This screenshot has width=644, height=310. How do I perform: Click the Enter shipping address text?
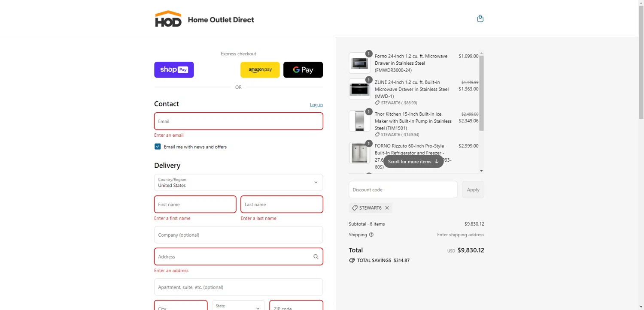pos(461,235)
